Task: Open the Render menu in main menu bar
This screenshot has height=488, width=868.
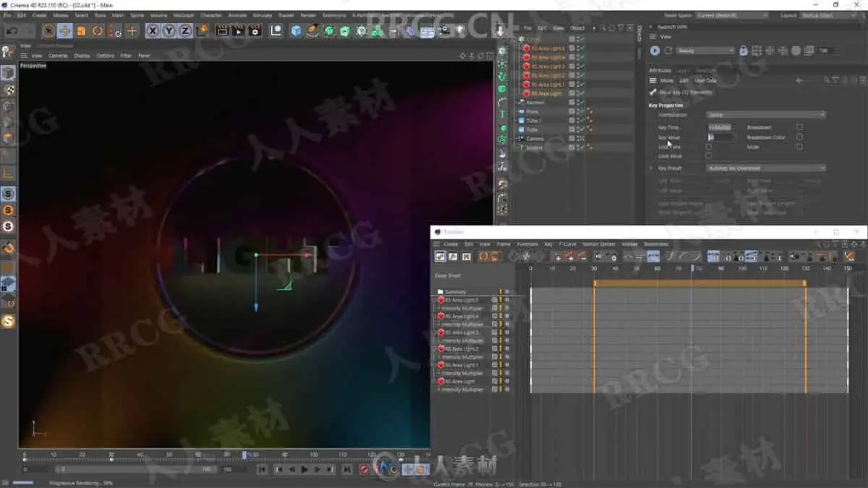Action: [x=308, y=15]
